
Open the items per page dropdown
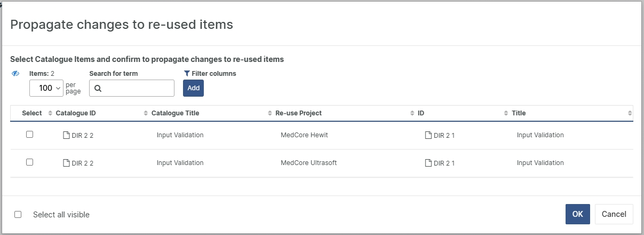coord(46,88)
